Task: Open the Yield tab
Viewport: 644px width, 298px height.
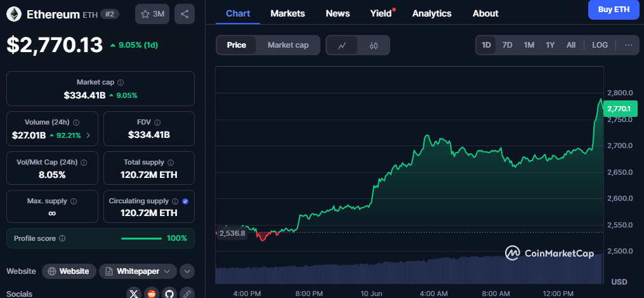Action: (381, 13)
